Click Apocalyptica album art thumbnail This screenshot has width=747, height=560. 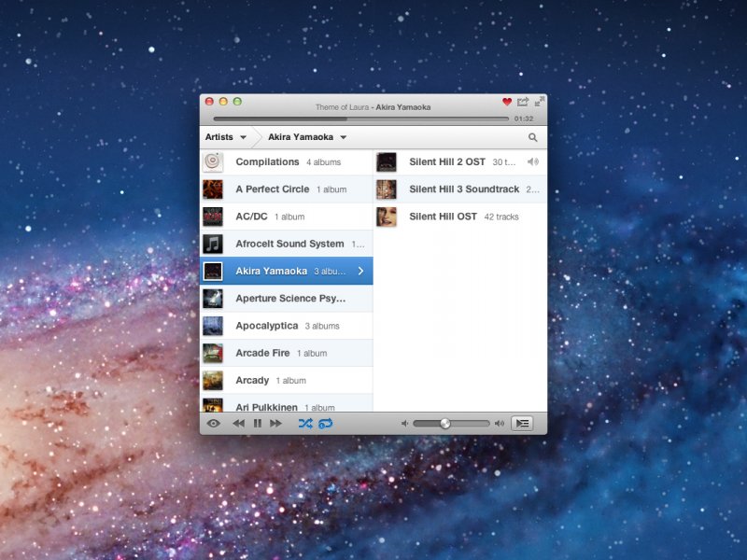(213, 326)
